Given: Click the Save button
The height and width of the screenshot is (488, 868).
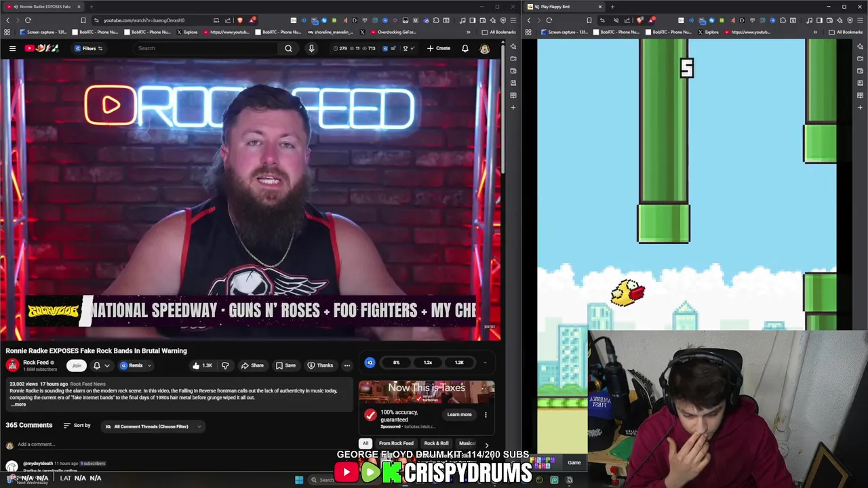Looking at the screenshot, I should (x=285, y=365).
